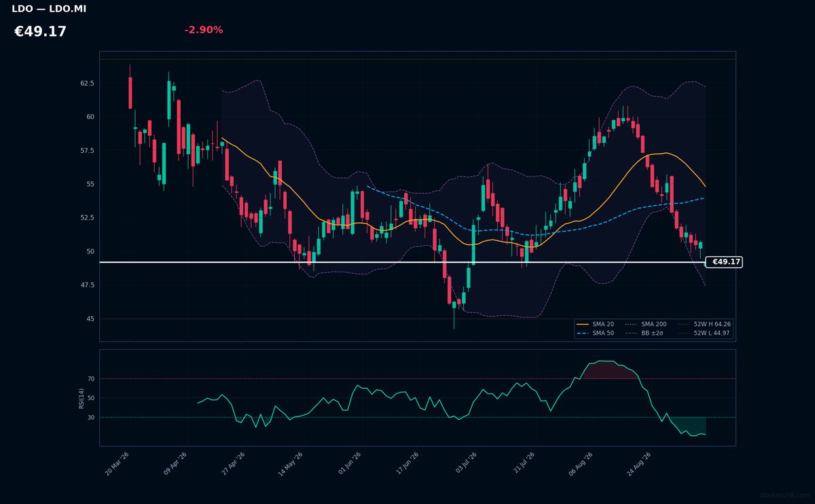Image resolution: width=815 pixels, height=504 pixels.
Task: Click the €49.17 price tag on the current price line
Action: coord(724,262)
